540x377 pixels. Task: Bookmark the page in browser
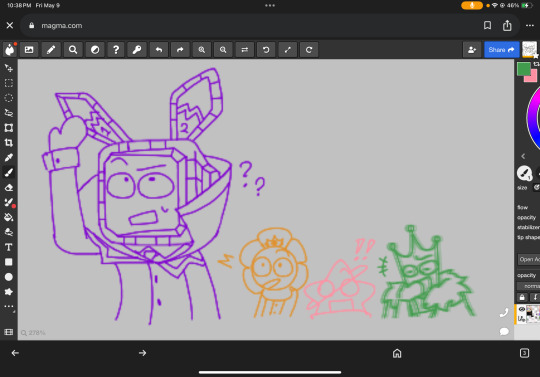point(487,25)
